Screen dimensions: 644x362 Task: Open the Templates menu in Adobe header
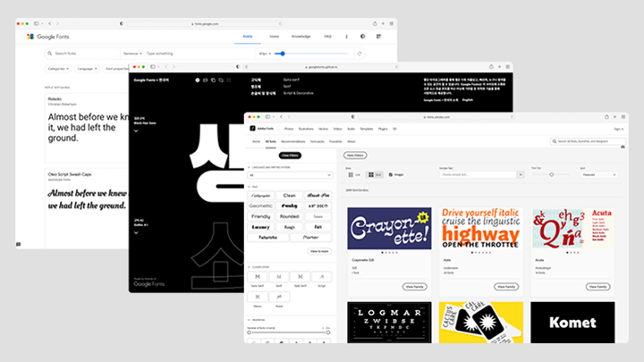[x=367, y=129]
